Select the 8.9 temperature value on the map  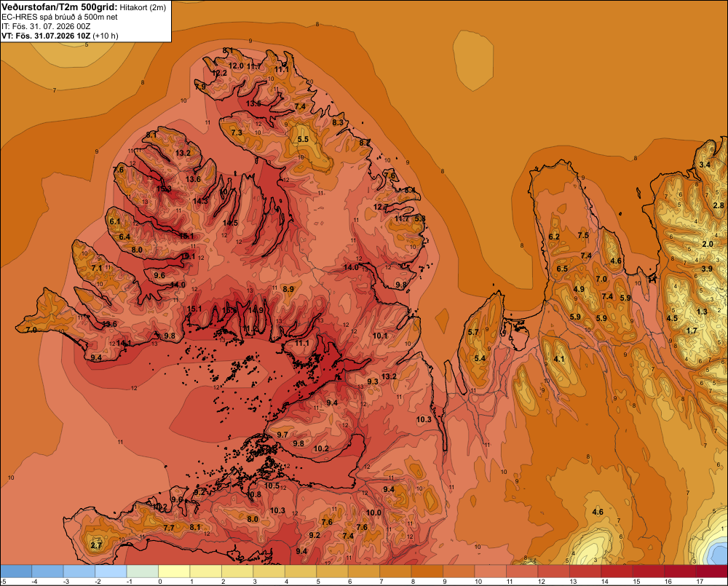(288, 289)
